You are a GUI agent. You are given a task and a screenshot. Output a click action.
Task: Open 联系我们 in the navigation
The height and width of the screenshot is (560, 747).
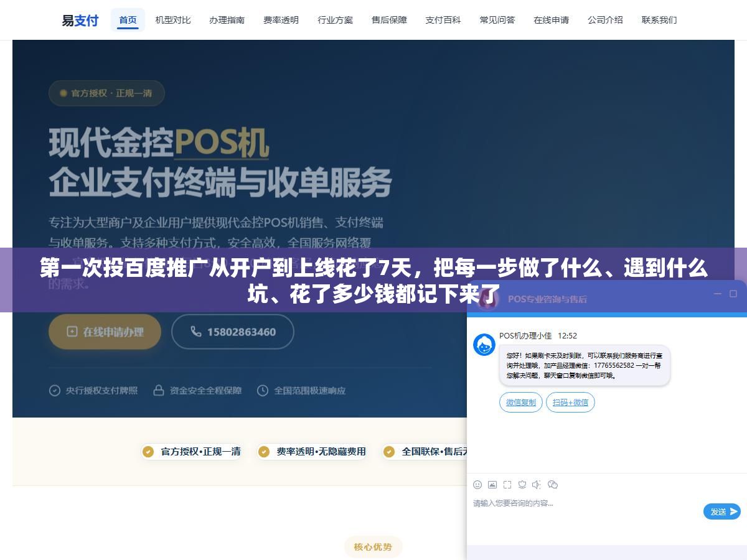[x=660, y=20]
